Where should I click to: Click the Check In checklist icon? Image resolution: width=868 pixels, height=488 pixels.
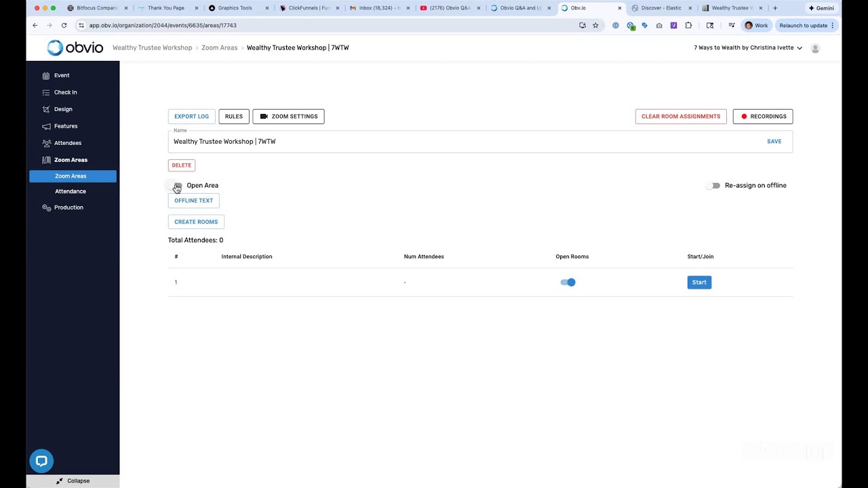pos(46,92)
